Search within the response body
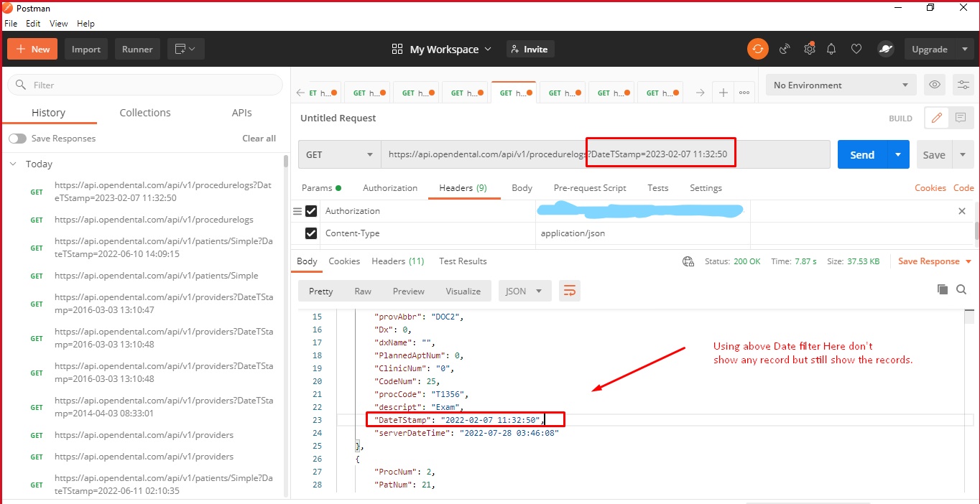This screenshot has height=504, width=980. [x=961, y=289]
